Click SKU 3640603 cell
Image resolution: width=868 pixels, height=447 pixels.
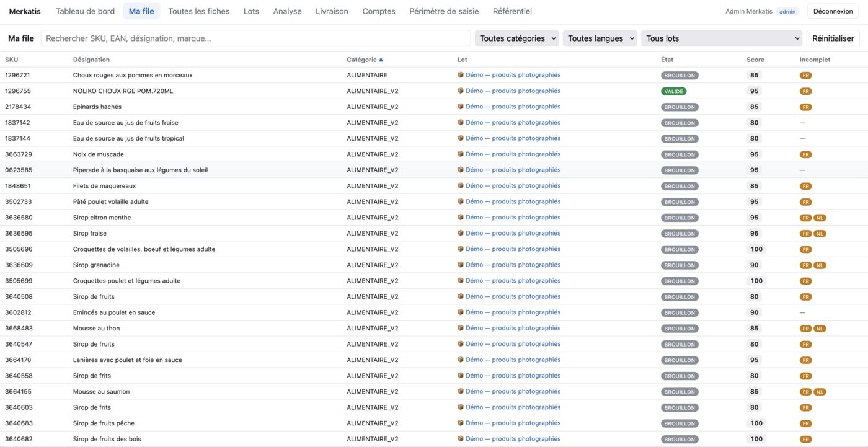19,407
